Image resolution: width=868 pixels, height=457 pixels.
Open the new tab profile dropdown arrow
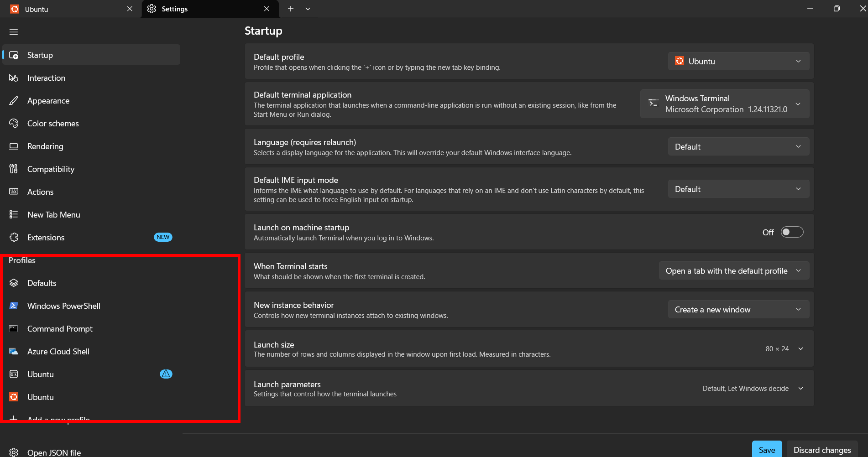pos(308,9)
